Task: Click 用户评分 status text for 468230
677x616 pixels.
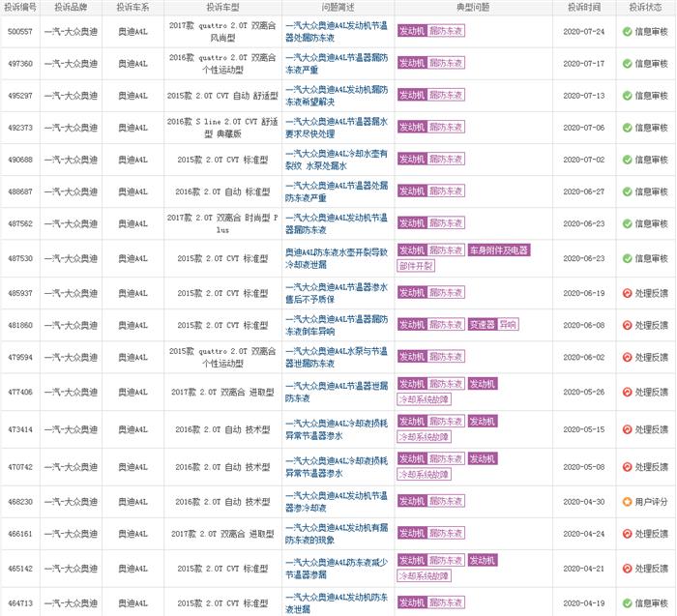Action: coord(651,502)
